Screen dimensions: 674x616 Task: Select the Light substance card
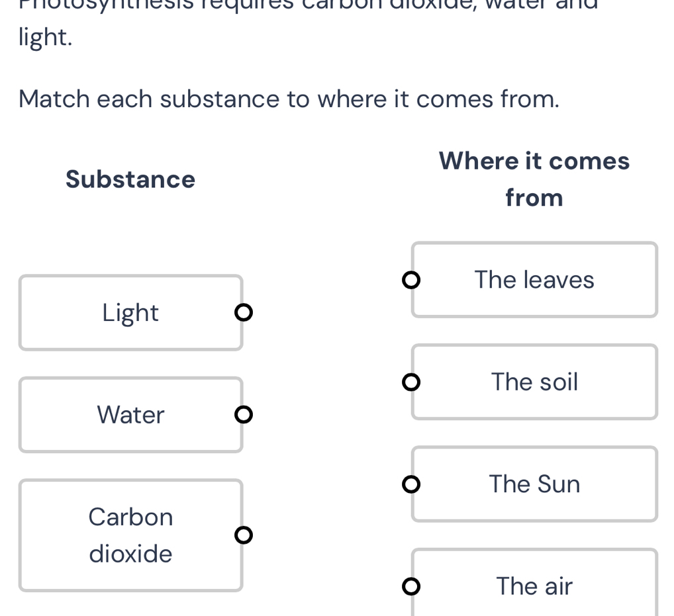pos(130,312)
